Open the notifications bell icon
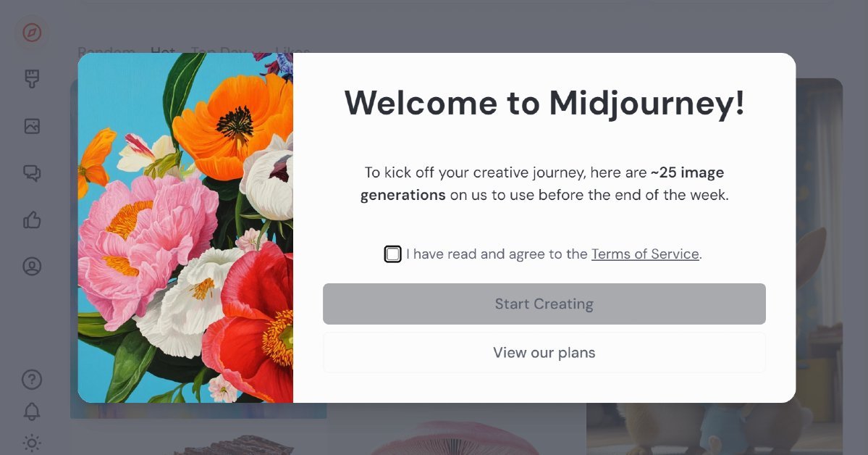This screenshot has height=455, width=868. (x=32, y=412)
